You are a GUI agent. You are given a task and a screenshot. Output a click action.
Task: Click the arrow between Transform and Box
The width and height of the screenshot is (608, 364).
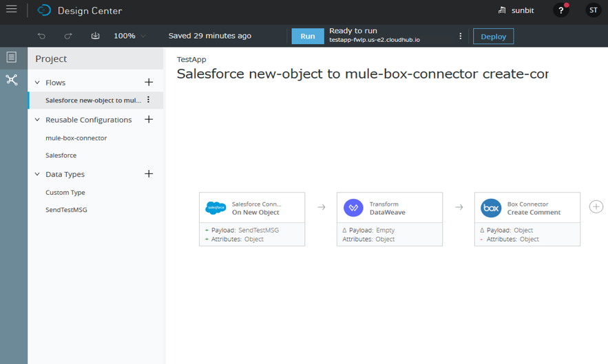(459, 207)
